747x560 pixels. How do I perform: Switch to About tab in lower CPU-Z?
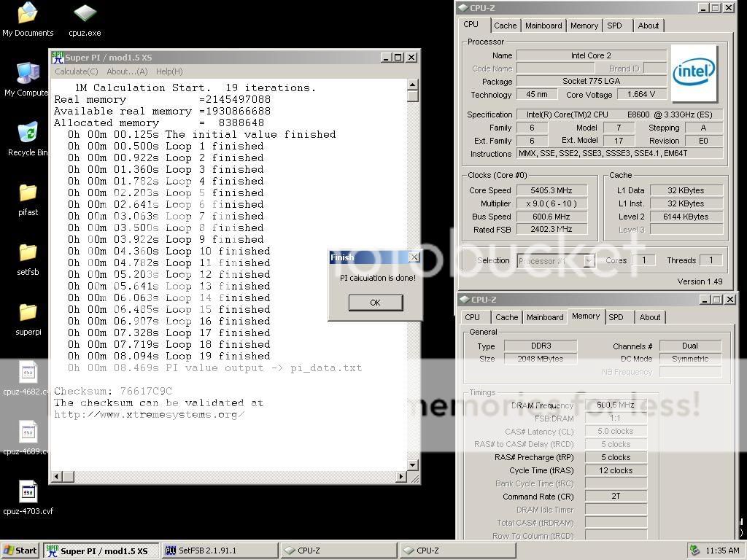coord(650,317)
